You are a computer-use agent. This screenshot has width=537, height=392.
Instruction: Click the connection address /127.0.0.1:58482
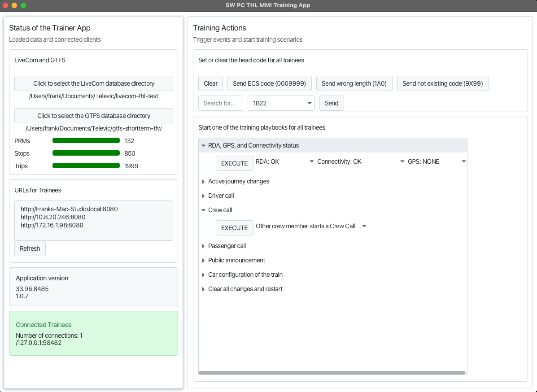[x=39, y=343]
